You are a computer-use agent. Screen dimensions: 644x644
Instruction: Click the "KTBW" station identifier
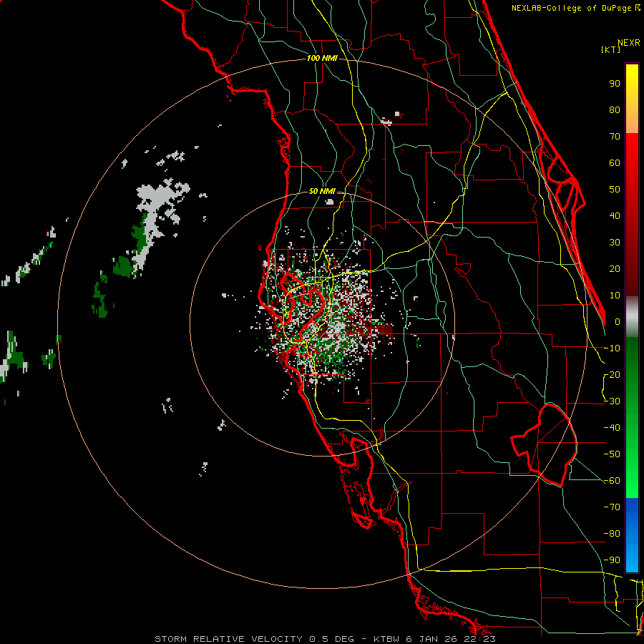pyautogui.click(x=386, y=639)
